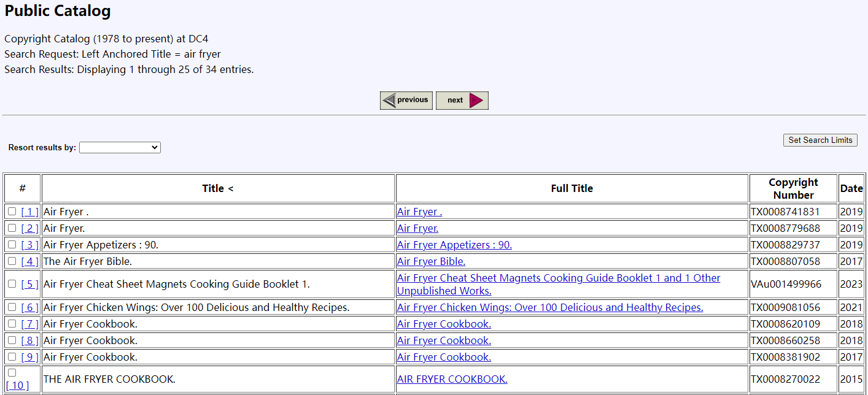This screenshot has height=395, width=868.
Task: Select copyright number TX0008807058
Action: pyautogui.click(x=785, y=261)
